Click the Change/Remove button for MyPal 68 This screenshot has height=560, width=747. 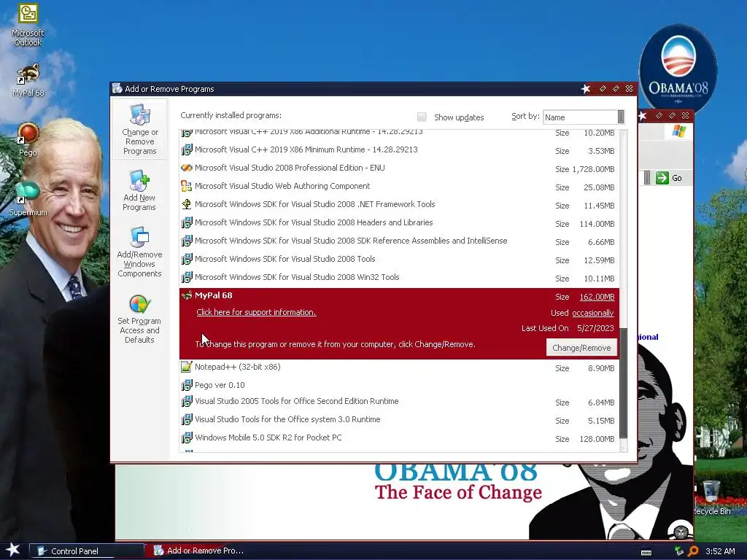(x=581, y=348)
